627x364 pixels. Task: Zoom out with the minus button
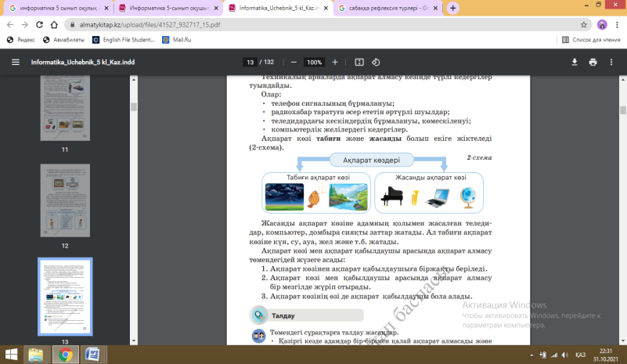294,62
